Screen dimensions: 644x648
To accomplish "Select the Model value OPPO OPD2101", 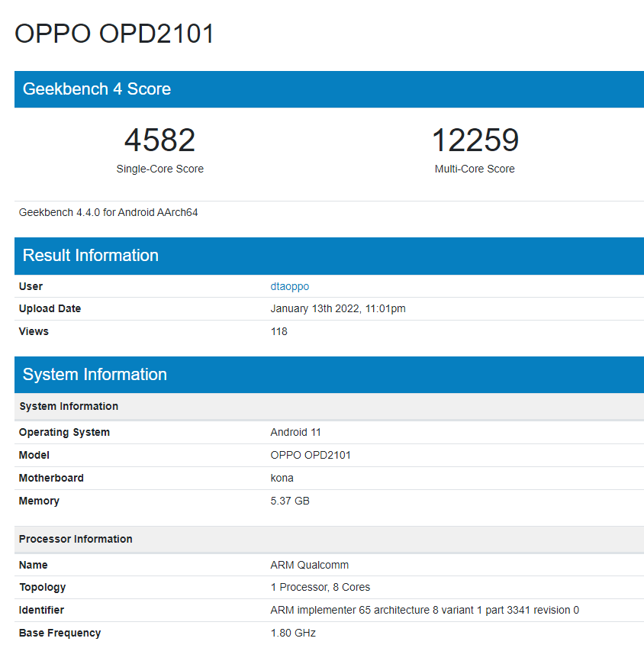I will (x=311, y=455).
